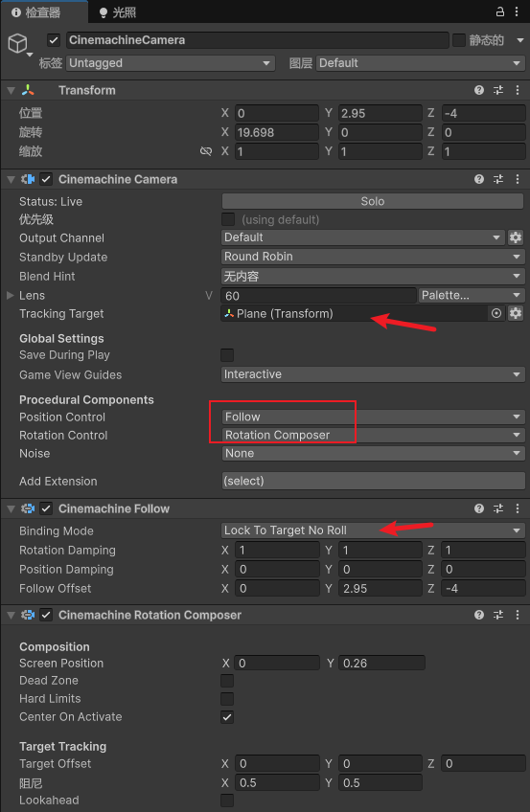Open Transform component more options menu
The image size is (530, 812).
[517, 90]
